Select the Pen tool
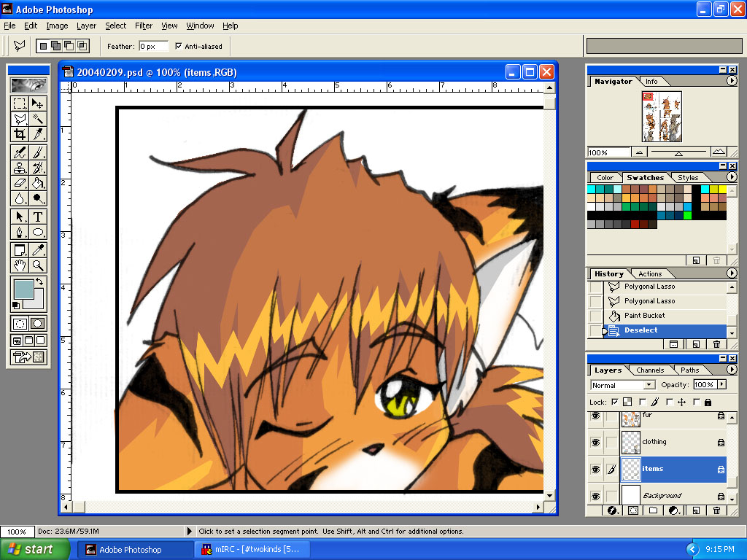The height and width of the screenshot is (560, 747). click(20, 233)
